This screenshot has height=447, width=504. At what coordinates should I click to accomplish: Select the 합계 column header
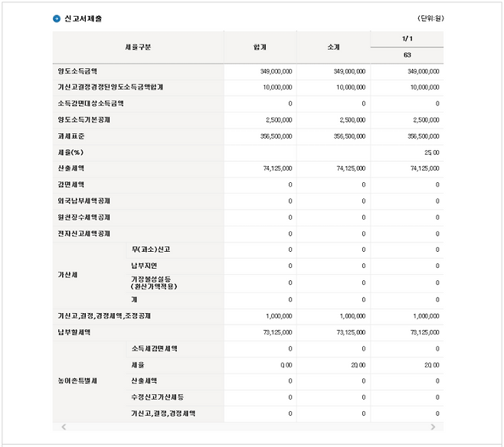[260, 47]
